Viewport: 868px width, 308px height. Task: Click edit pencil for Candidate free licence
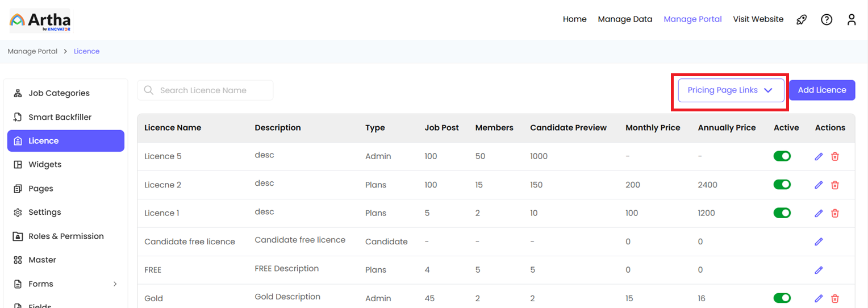click(x=819, y=242)
